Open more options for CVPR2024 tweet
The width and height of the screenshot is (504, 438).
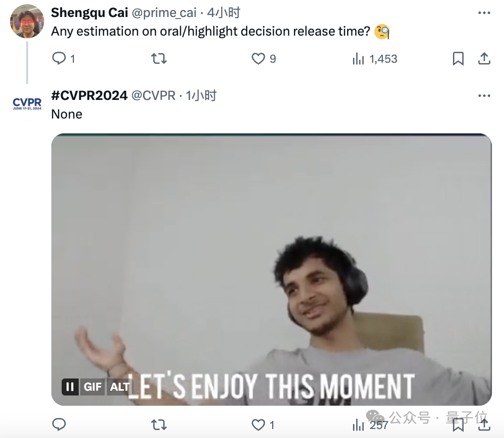point(484,96)
